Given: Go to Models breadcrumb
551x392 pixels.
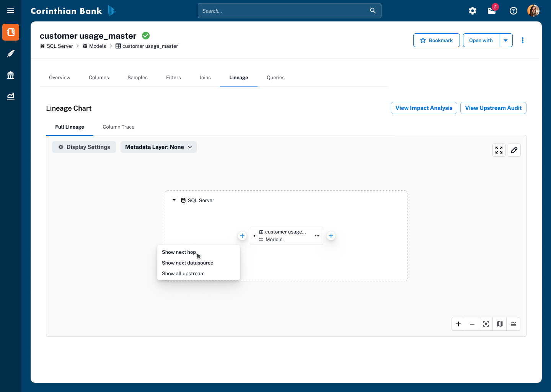Looking at the screenshot, I should pyautogui.click(x=94, y=46).
